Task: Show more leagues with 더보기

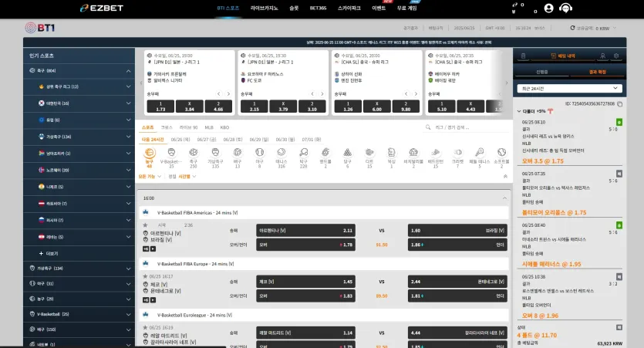Action: [49, 254]
